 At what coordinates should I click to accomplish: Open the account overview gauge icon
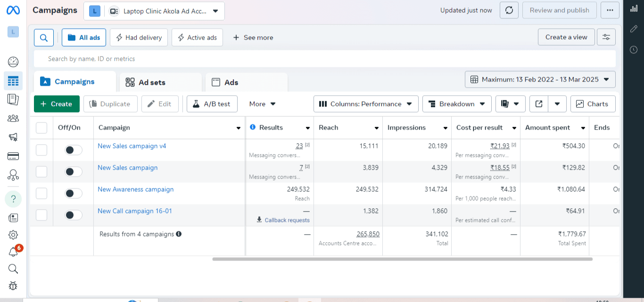pyautogui.click(x=13, y=62)
